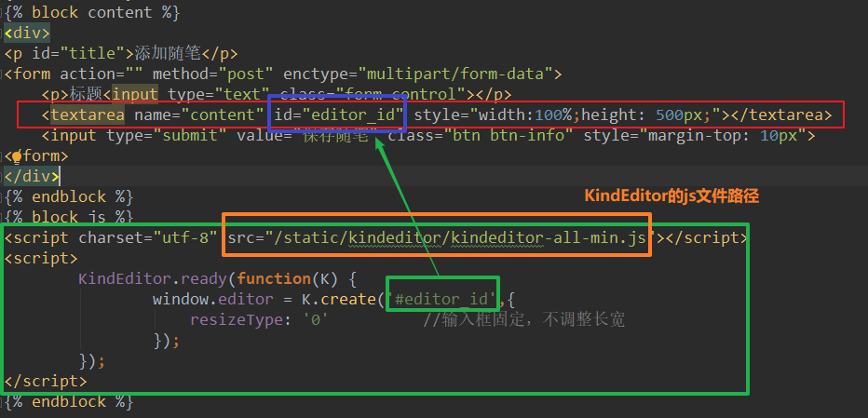Click window.editor assignment text
This screenshot has width=868, height=418.
(x=213, y=300)
